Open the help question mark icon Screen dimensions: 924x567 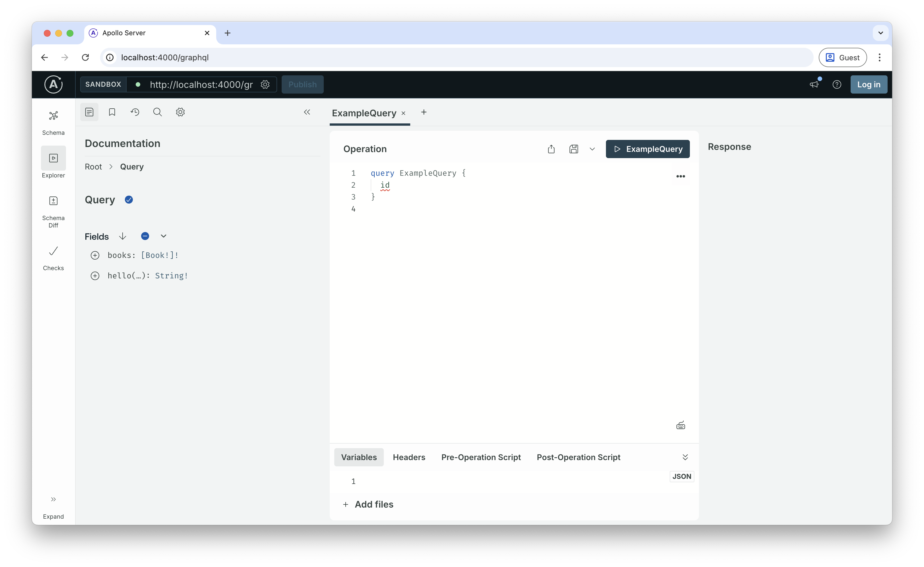click(x=837, y=84)
